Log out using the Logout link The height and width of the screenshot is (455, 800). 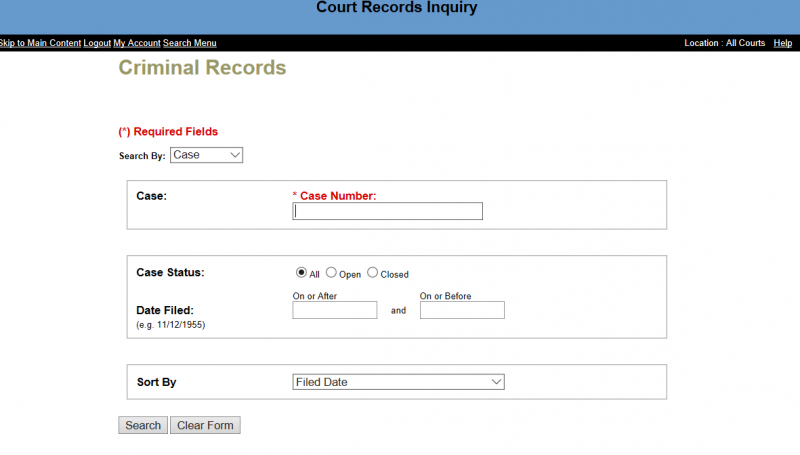tap(97, 43)
